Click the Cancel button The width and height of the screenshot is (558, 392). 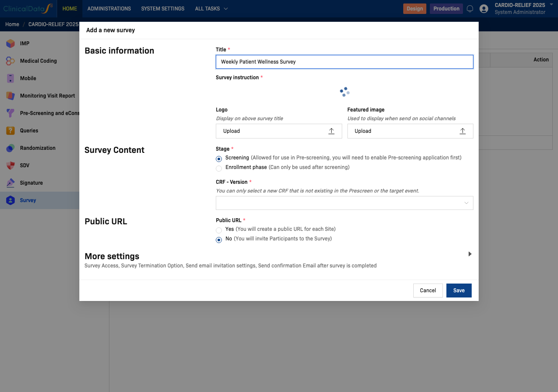pyautogui.click(x=428, y=291)
